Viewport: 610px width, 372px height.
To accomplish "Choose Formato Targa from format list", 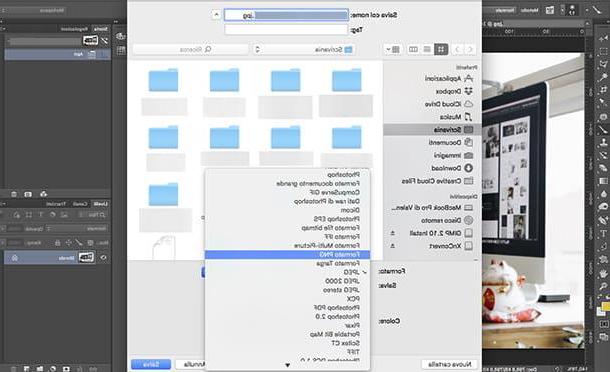I will click(287, 263).
